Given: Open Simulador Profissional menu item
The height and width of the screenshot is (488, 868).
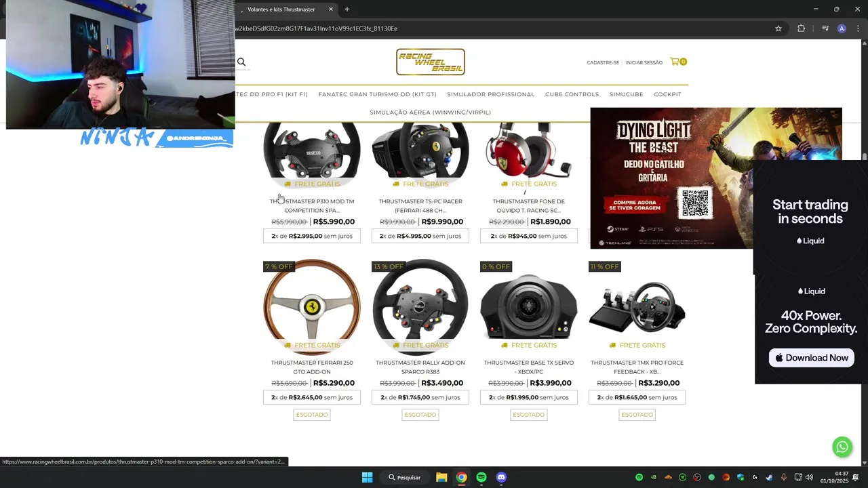Looking at the screenshot, I should 490,94.
